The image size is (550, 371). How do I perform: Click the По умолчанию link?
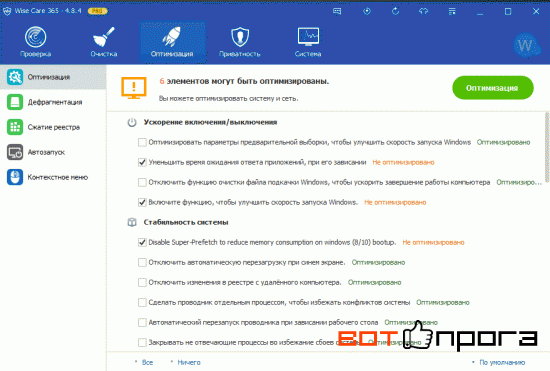point(502,362)
